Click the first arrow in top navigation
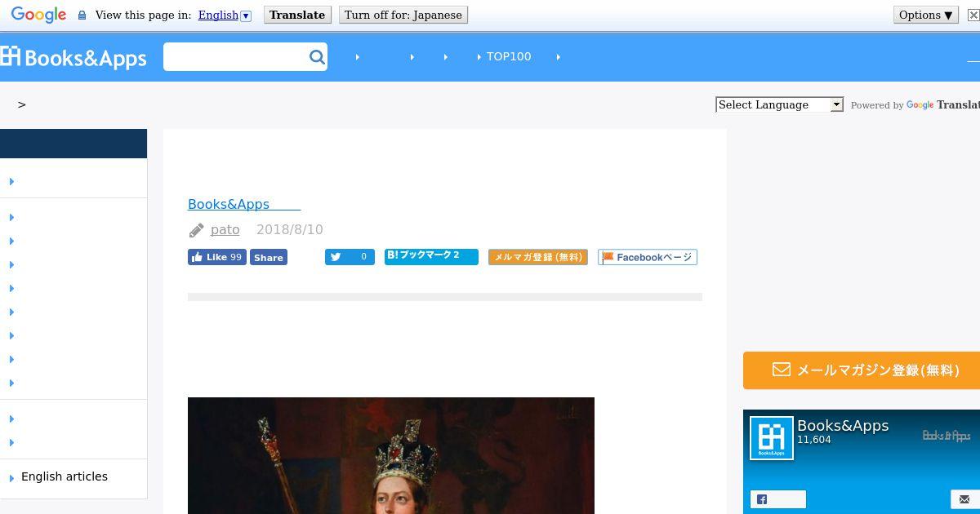The height and width of the screenshot is (514, 980). 358,57
